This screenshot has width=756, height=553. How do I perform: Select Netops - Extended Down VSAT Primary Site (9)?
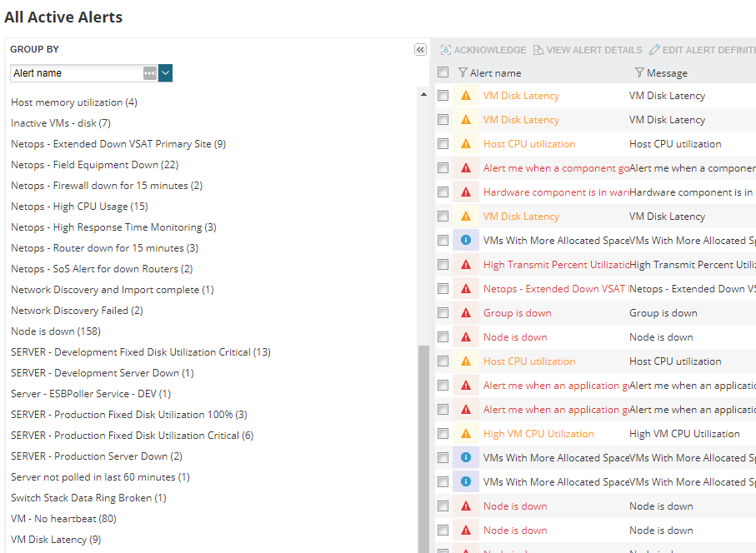coord(118,143)
